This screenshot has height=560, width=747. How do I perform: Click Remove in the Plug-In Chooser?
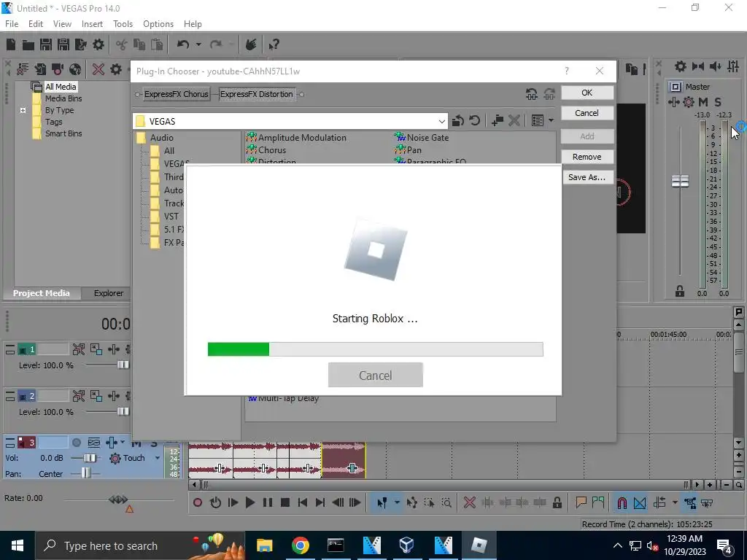(x=587, y=157)
